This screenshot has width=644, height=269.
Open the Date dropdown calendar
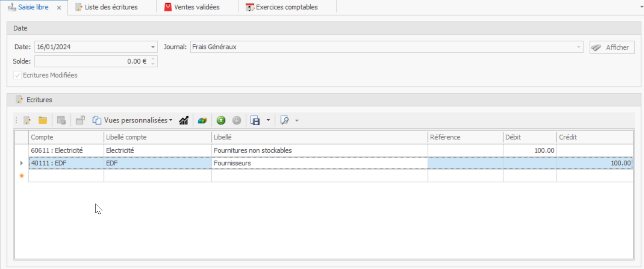(x=153, y=47)
